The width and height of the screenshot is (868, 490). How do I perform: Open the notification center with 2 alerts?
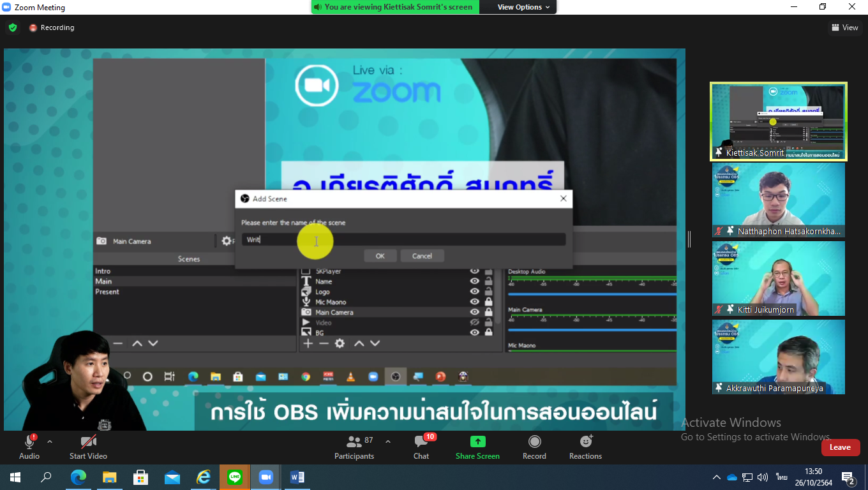click(849, 477)
